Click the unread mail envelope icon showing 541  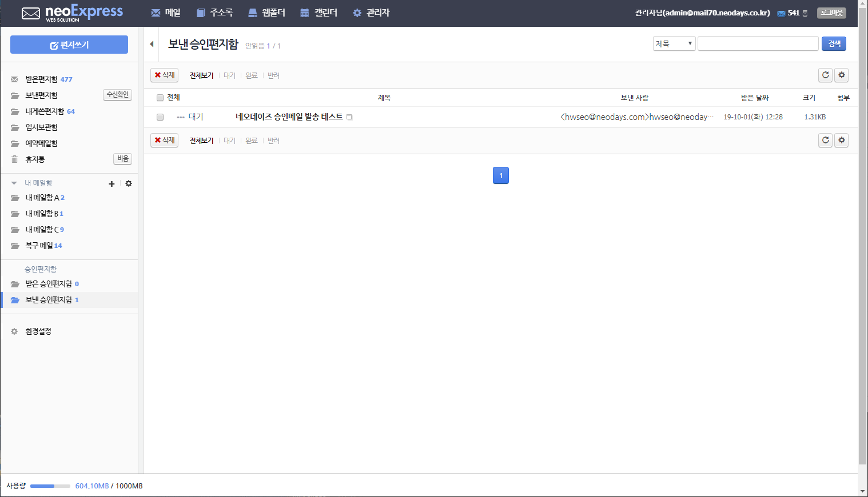tap(781, 13)
